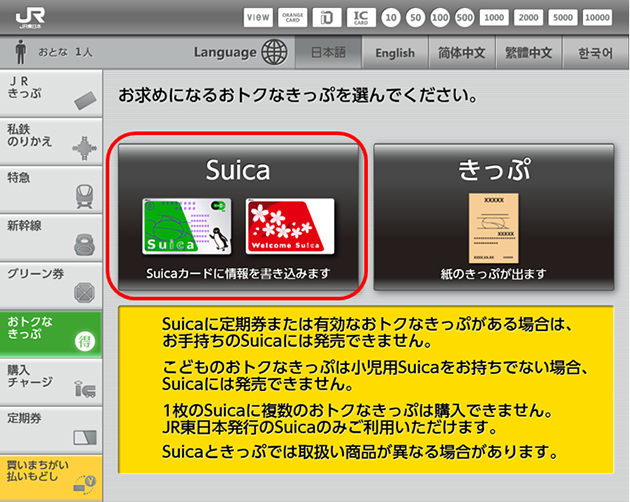Switch language to 日本語
Screen dimensions: 630x502
tap(328, 52)
